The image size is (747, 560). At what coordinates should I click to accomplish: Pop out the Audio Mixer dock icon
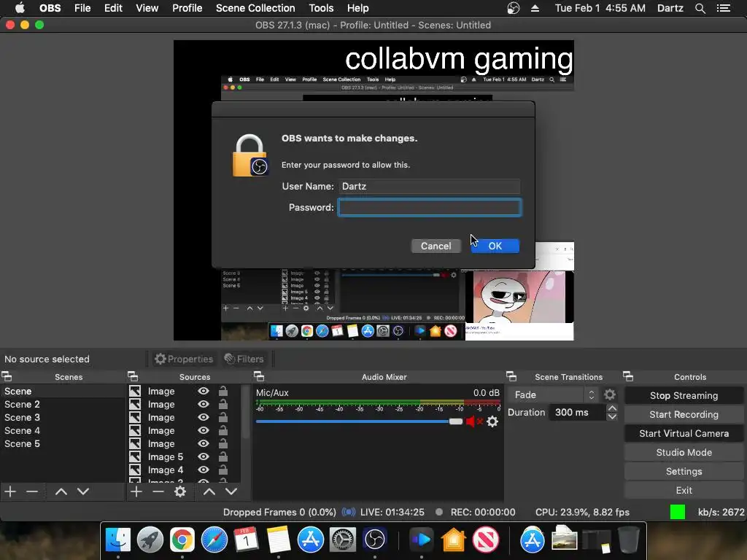[259, 377]
